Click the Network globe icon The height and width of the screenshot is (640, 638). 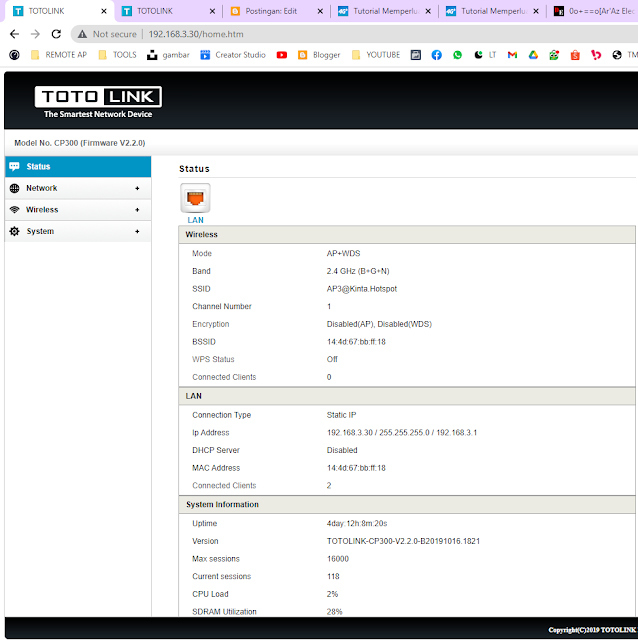[14, 188]
